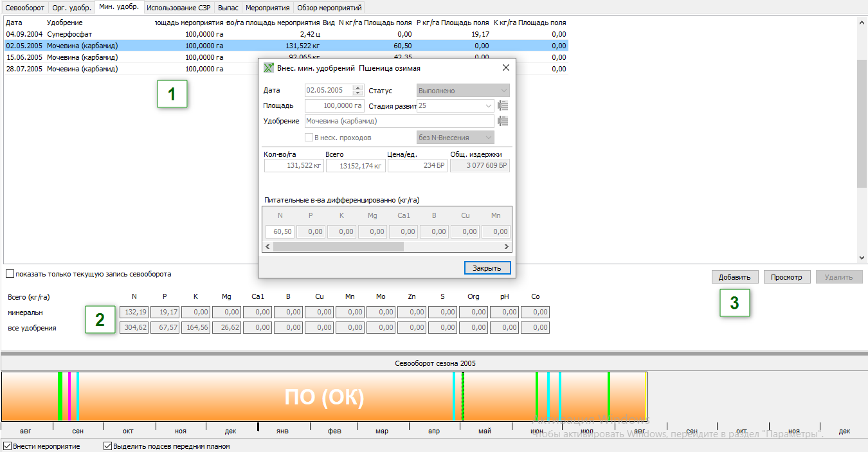Open the Выпас tab

coord(228,8)
